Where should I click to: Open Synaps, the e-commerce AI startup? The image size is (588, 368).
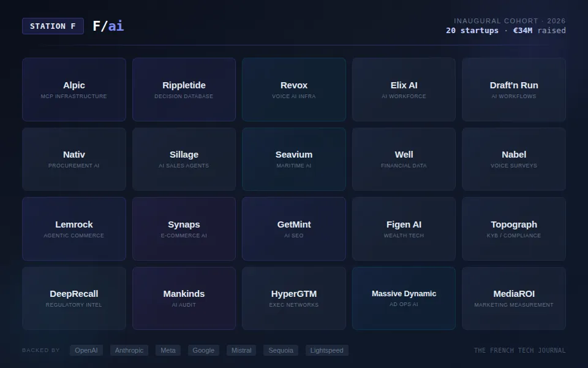point(184,228)
